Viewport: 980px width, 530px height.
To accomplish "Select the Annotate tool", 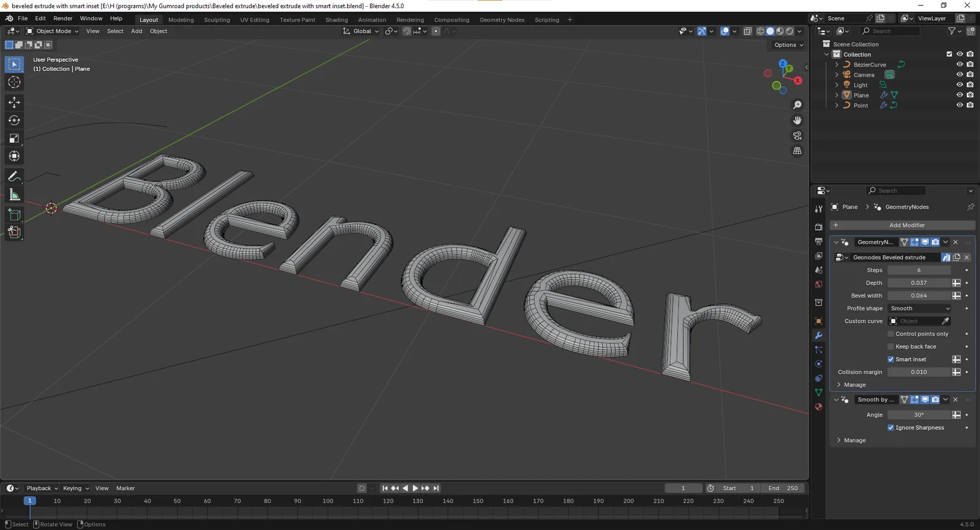I will [x=14, y=177].
